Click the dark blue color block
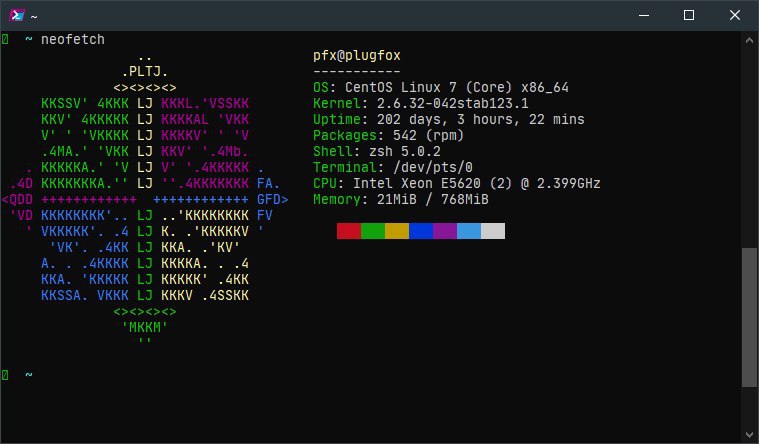This screenshot has width=759, height=444. [421, 231]
